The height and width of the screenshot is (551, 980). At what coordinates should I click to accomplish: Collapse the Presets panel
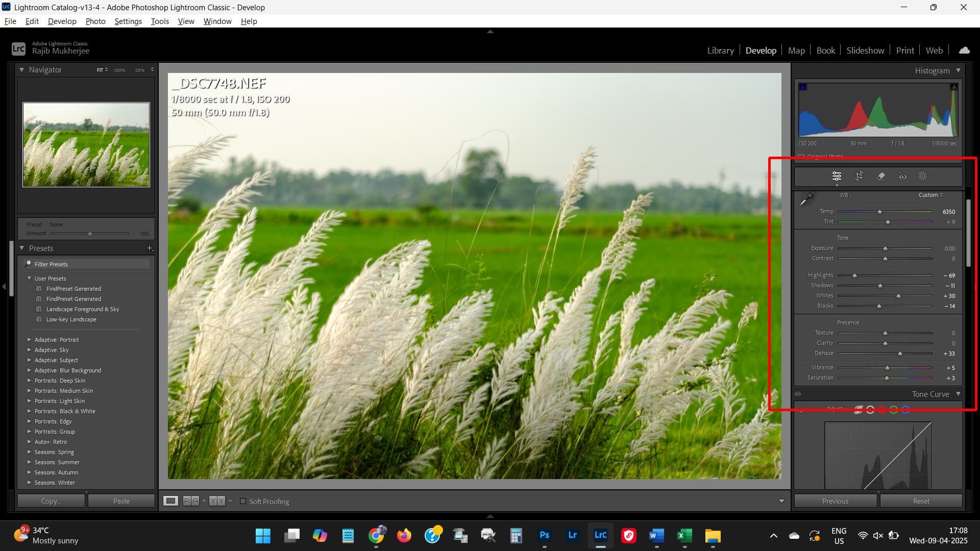pos(21,248)
